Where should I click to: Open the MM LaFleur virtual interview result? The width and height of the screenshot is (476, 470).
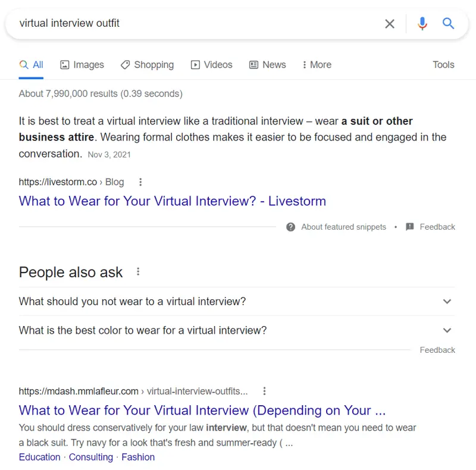202,411
